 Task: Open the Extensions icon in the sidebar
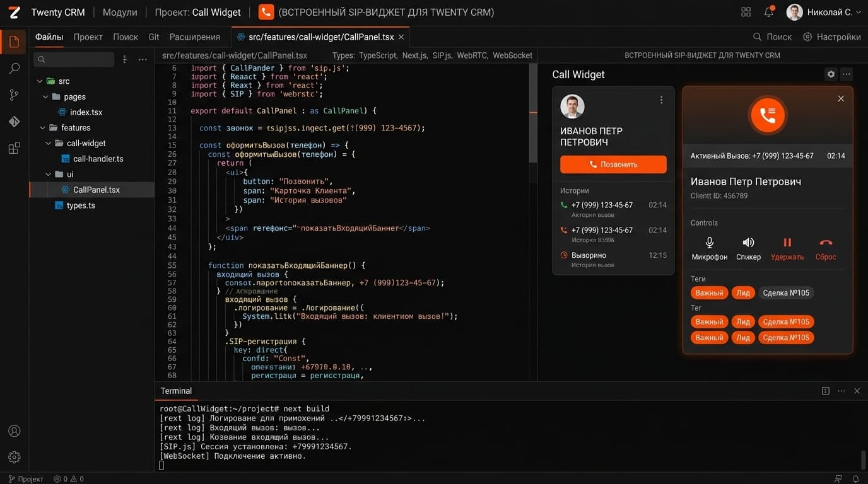click(14, 149)
